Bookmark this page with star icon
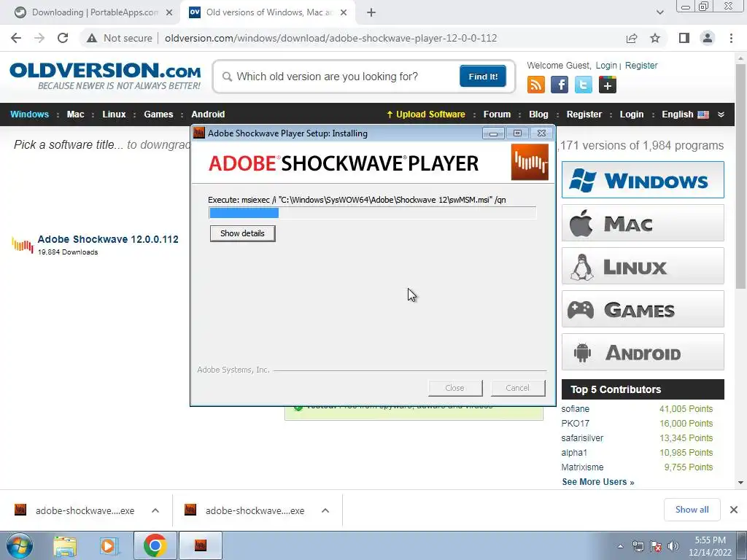The width and height of the screenshot is (747, 560). [655, 38]
